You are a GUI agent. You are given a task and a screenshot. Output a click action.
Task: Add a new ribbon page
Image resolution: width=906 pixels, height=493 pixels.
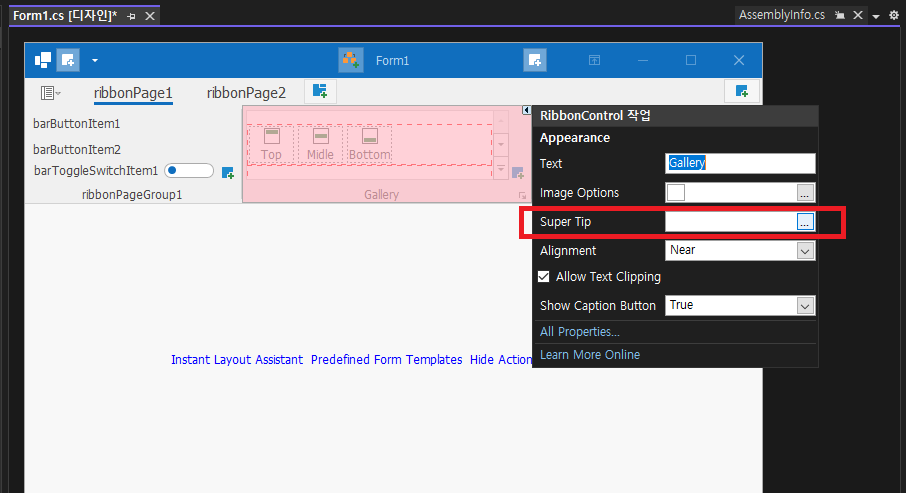320,91
